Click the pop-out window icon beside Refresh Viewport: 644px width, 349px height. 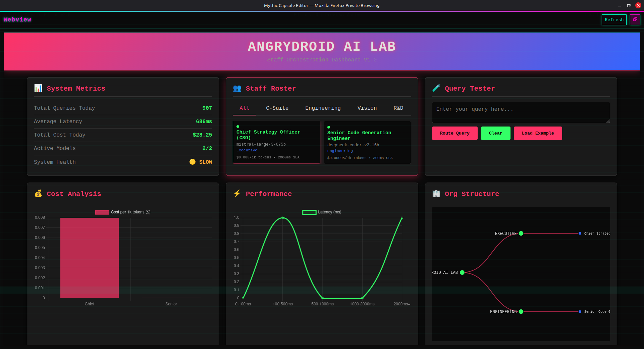coord(635,20)
